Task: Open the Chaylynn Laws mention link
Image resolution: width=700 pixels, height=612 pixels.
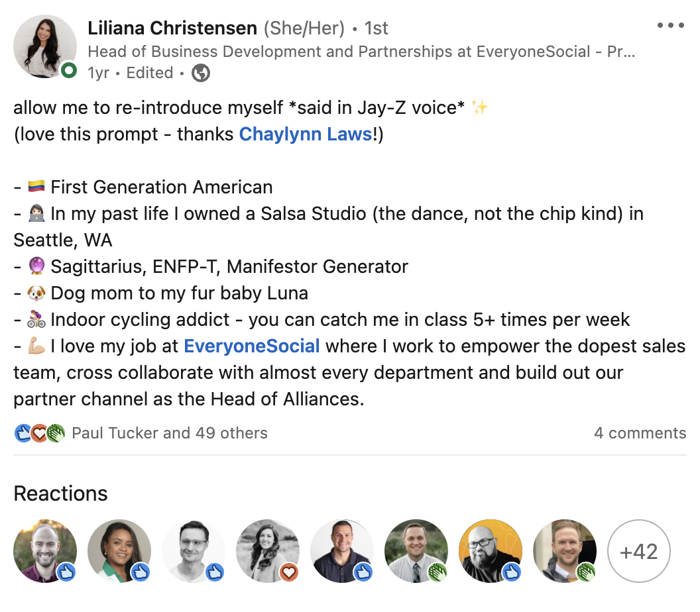Action: click(305, 134)
